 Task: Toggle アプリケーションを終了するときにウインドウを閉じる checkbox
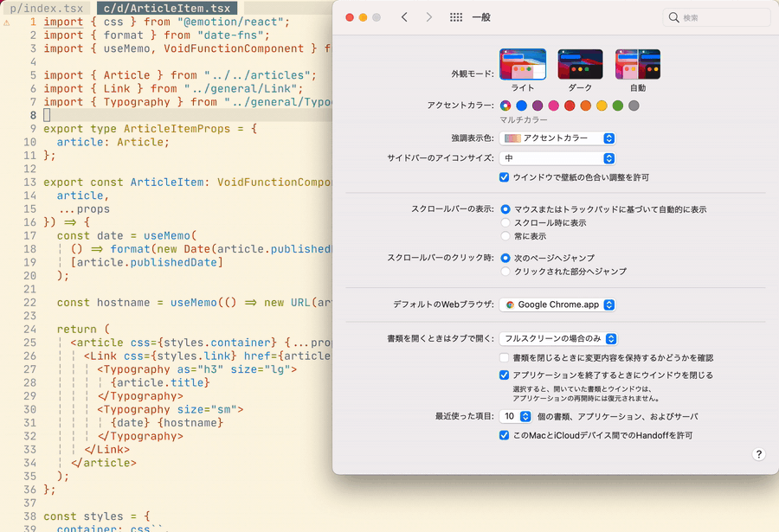click(x=505, y=375)
